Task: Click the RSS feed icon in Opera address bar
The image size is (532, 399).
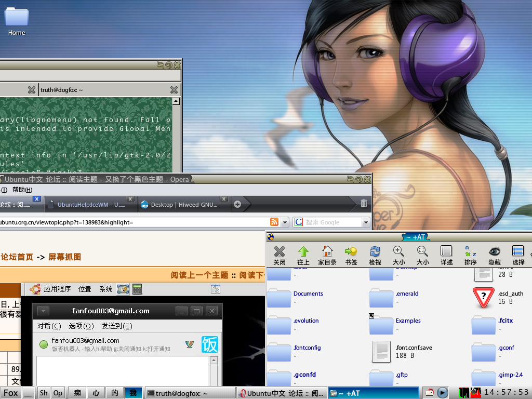Action: pos(274,222)
